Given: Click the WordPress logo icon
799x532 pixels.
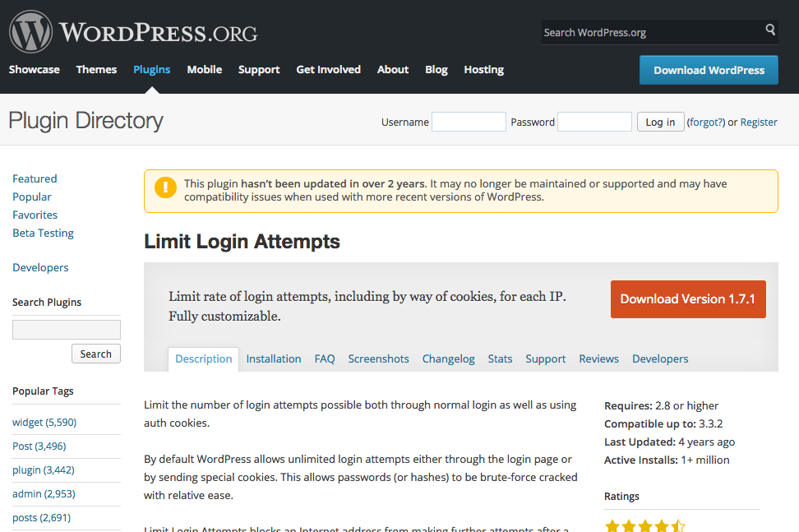Looking at the screenshot, I should click(x=30, y=31).
